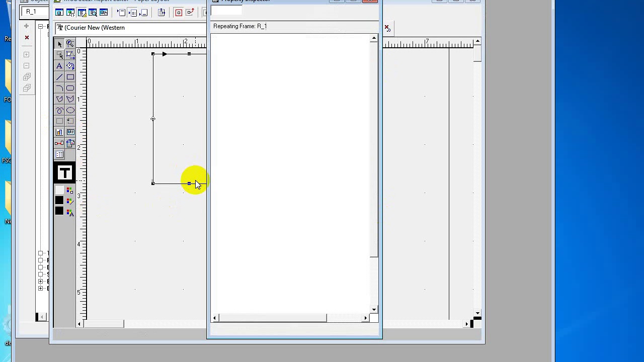Click Paper Layout vertical scrollbar down arrow
The image size is (644, 362).
[x=477, y=313]
